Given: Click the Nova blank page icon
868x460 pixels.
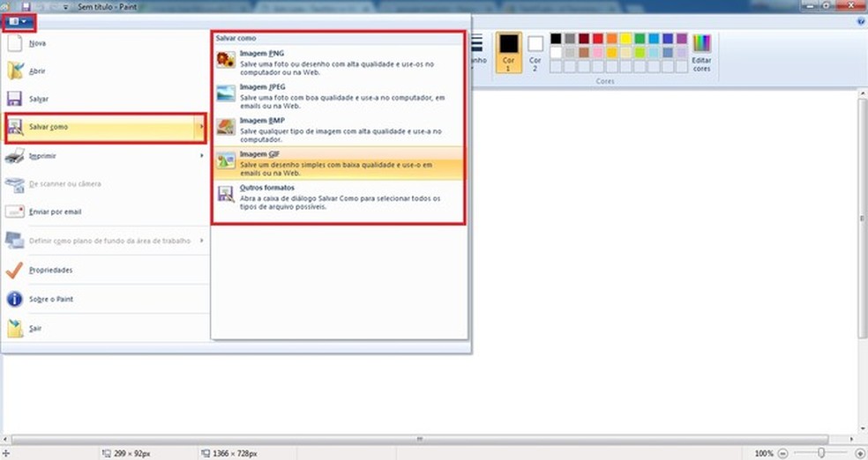Looking at the screenshot, I should (15, 43).
